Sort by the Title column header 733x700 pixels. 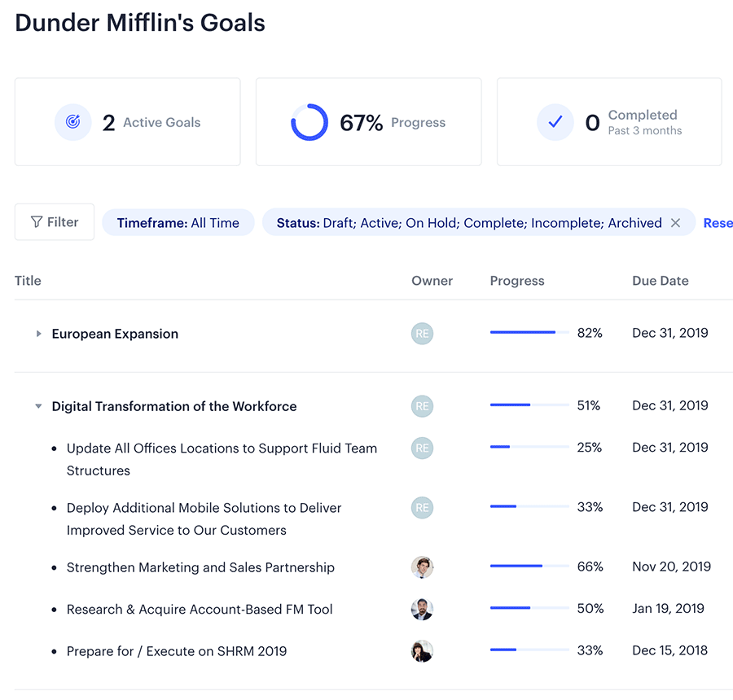(x=28, y=280)
